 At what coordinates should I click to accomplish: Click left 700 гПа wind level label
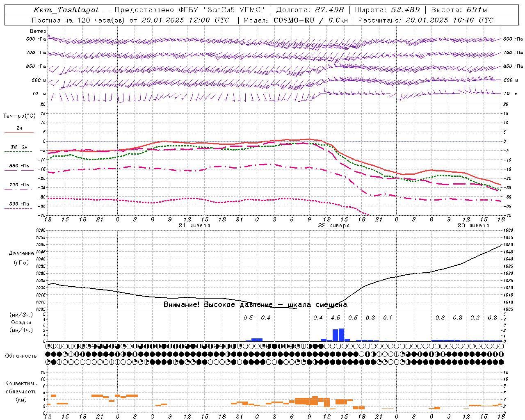point(36,52)
